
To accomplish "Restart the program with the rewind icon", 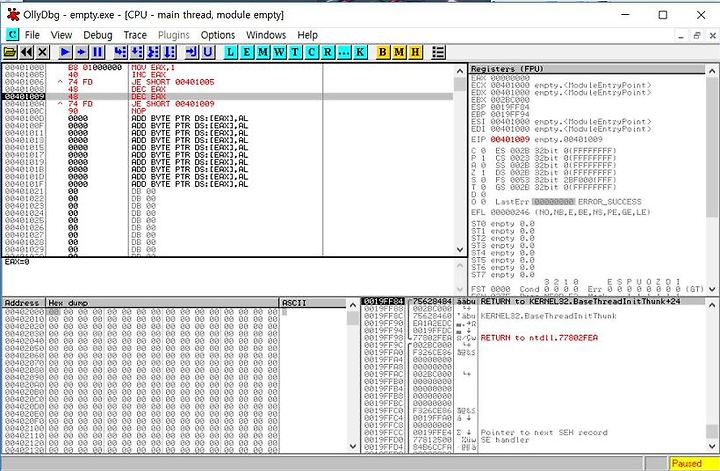I will [26, 52].
